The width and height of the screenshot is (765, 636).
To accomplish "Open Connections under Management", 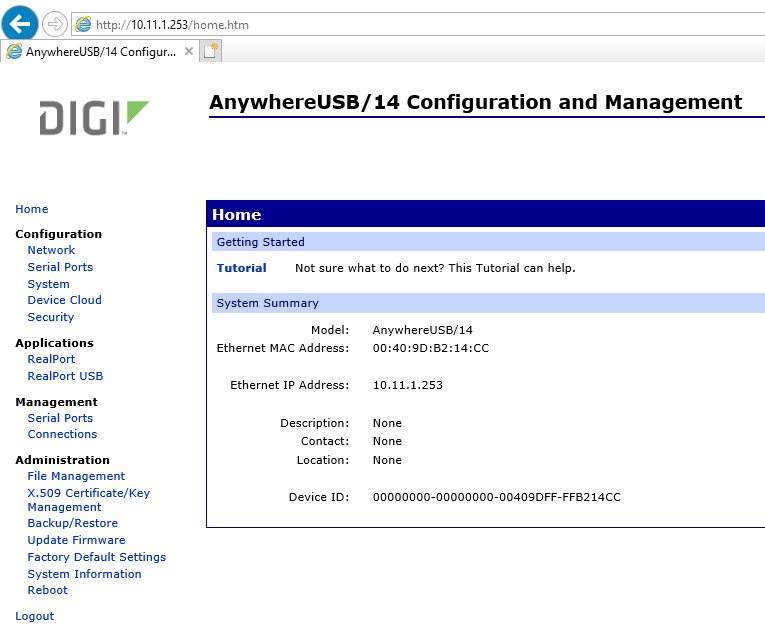I will tap(62, 434).
